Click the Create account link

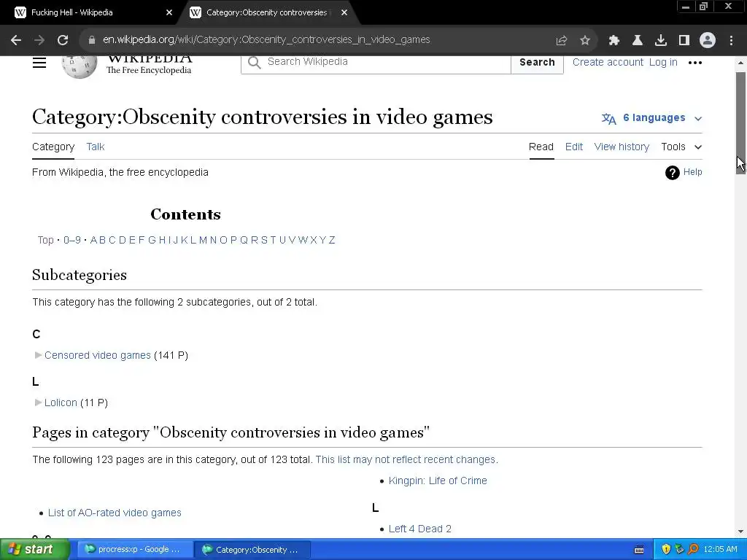(608, 63)
